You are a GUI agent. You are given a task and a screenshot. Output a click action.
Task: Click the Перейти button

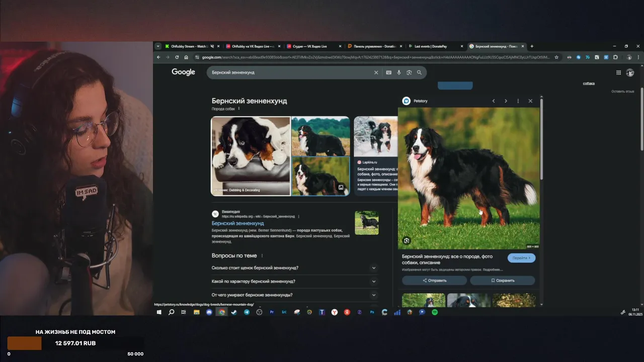[x=521, y=258]
